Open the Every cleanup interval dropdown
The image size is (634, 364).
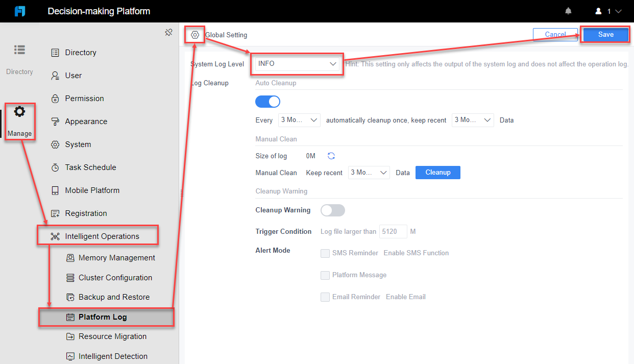coord(299,119)
